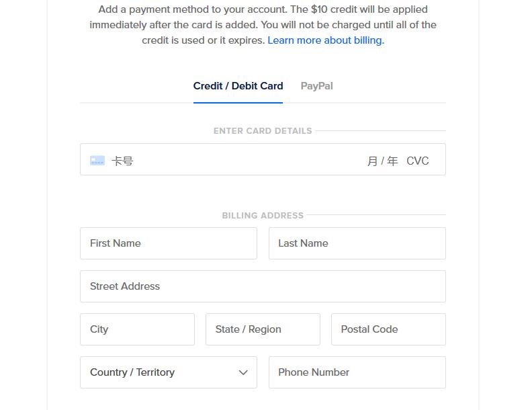532x410 pixels.
Task: Focus the State / Region field
Action: [x=263, y=329]
